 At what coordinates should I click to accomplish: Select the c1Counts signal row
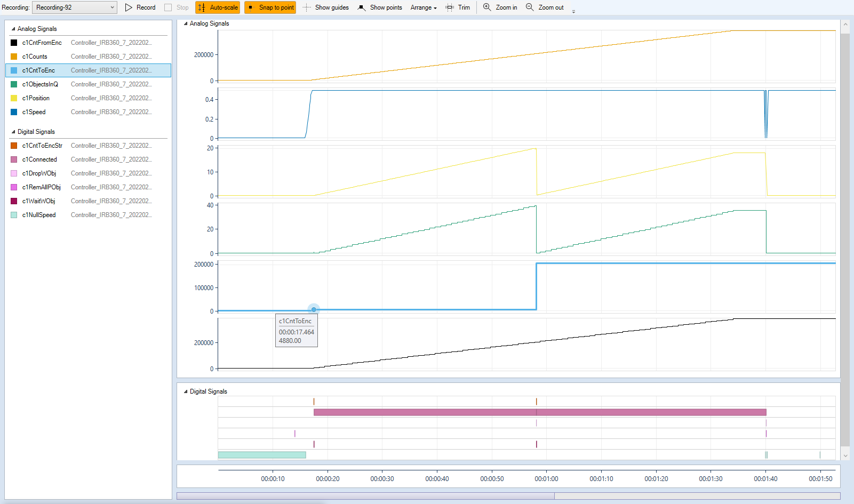pos(88,57)
